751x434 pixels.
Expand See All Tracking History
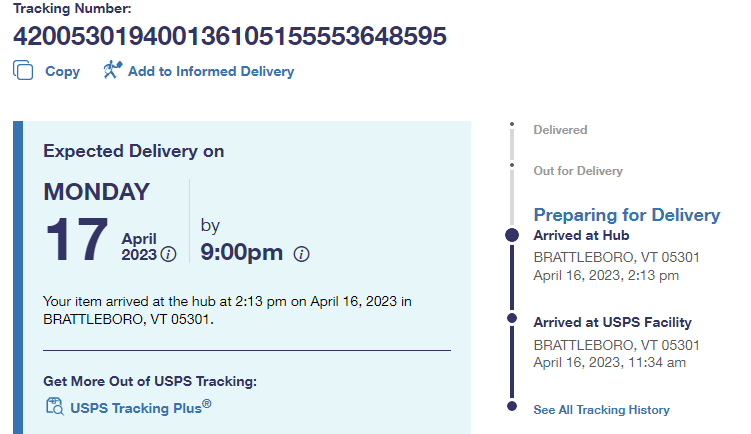pyautogui.click(x=601, y=410)
